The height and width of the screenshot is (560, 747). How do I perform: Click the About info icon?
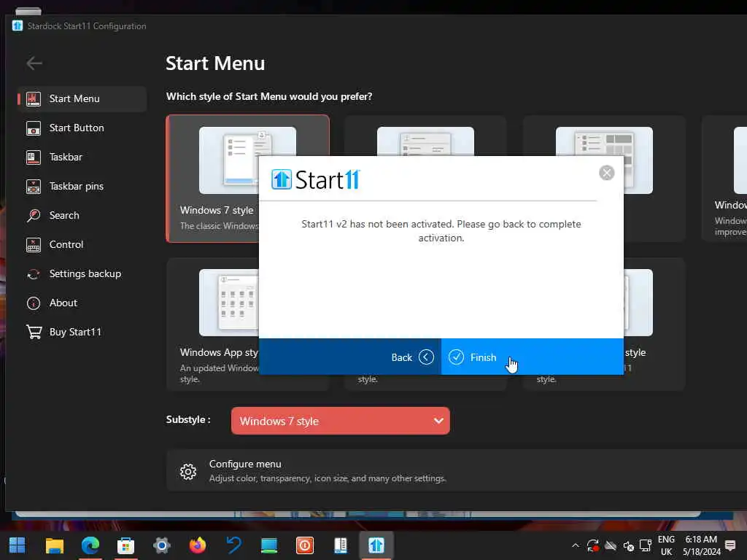pos(34,303)
